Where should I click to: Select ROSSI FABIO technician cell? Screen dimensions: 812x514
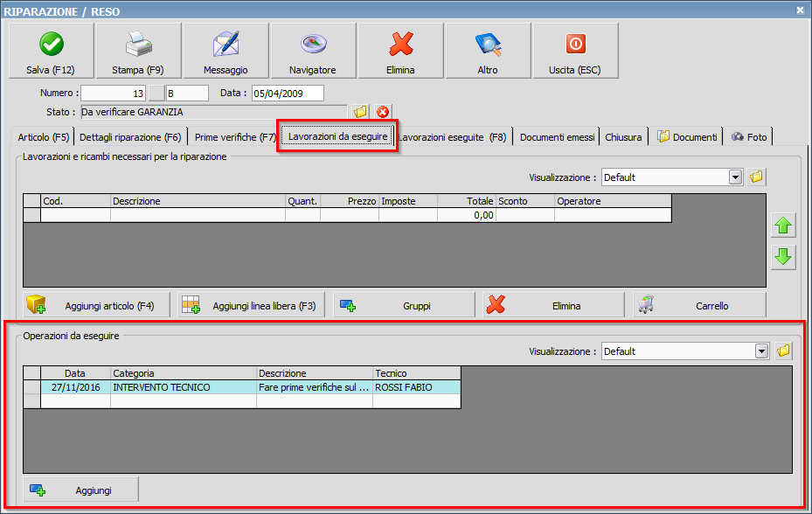click(x=416, y=387)
